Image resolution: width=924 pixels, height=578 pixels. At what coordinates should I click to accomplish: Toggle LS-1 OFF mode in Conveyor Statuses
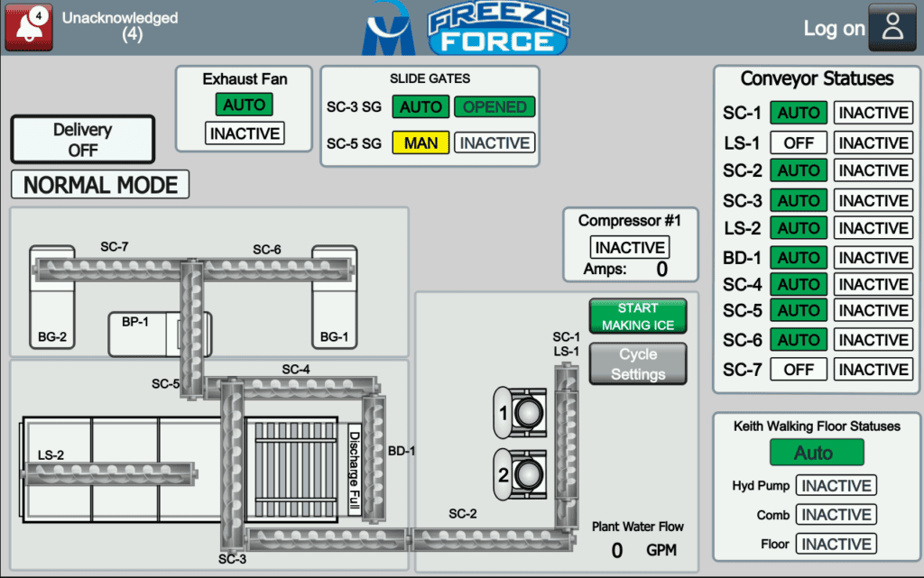799,143
